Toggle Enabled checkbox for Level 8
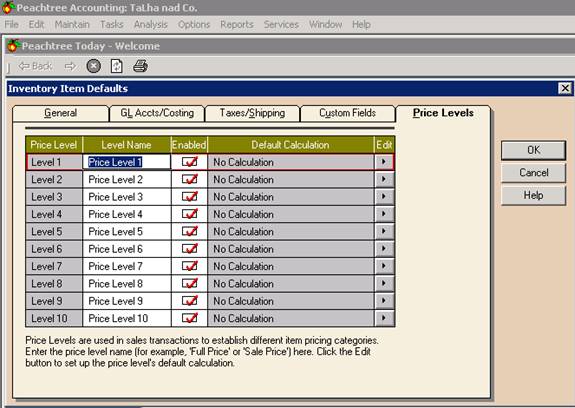The width and height of the screenshot is (575, 408). point(190,283)
